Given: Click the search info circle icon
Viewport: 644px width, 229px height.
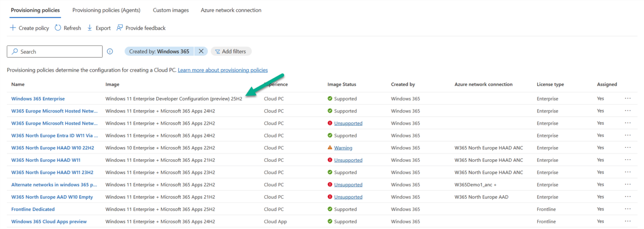Looking at the screenshot, I should [110, 51].
